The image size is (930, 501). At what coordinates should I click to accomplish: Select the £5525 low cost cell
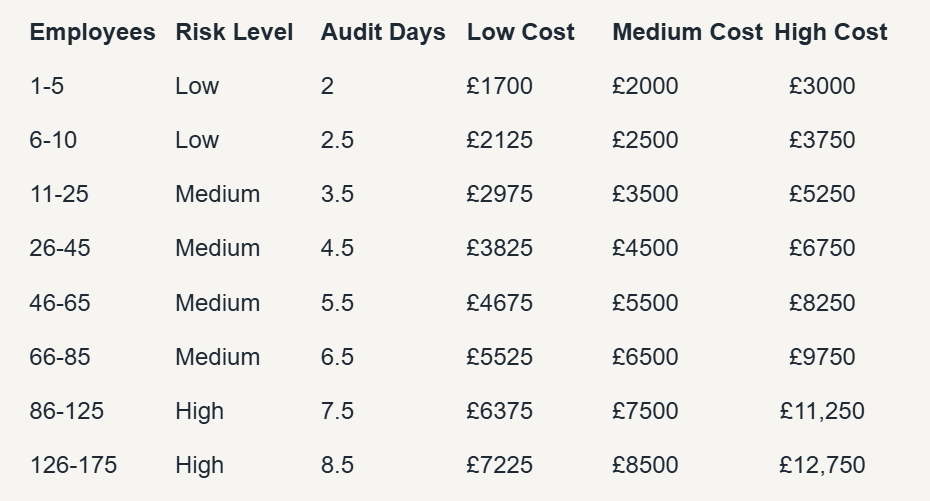(x=499, y=357)
